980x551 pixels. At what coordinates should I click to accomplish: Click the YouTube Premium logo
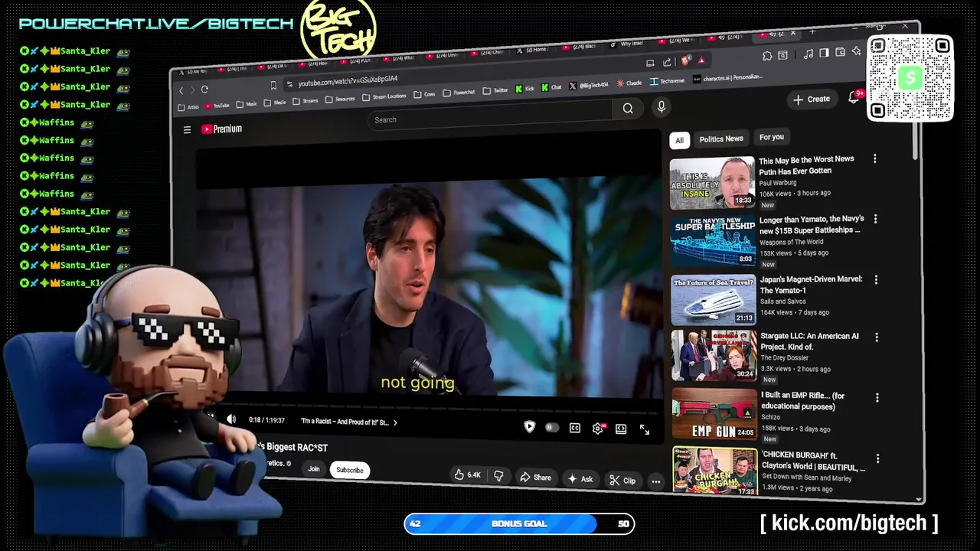(x=222, y=129)
